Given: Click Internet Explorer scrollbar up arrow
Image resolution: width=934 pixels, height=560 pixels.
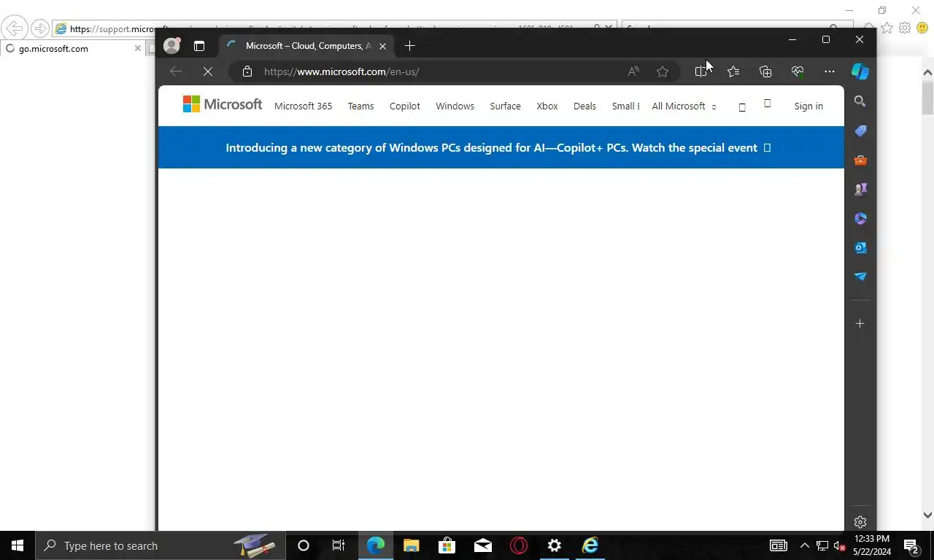Looking at the screenshot, I should pos(927,72).
